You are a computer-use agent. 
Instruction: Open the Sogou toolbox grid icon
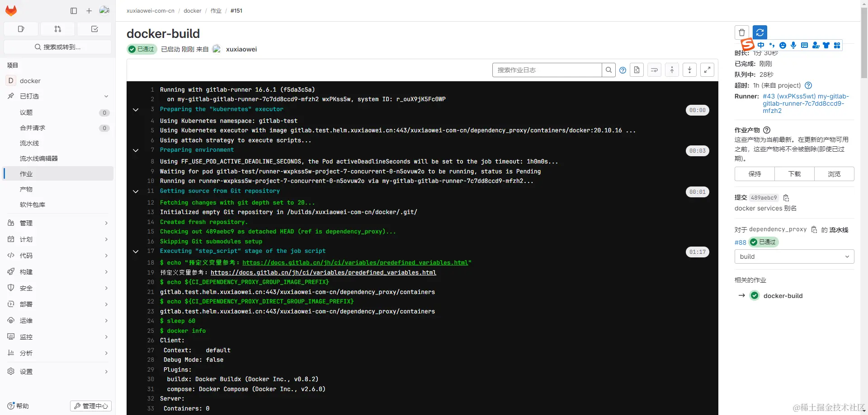[837, 45]
